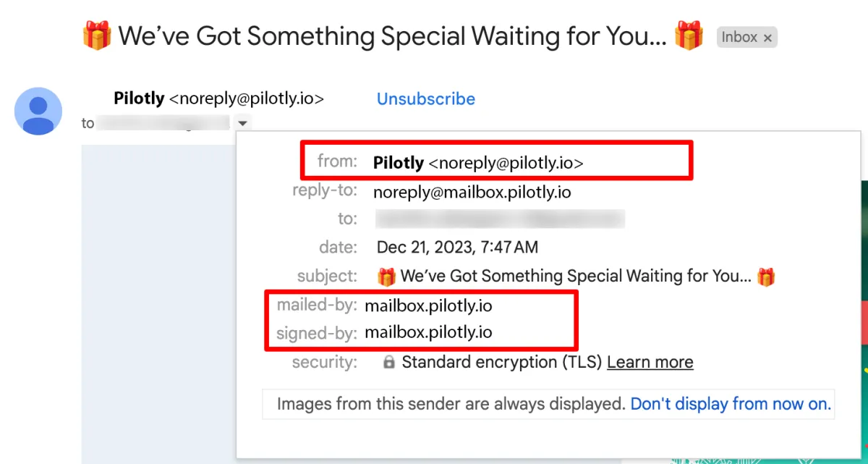Select the reply-to address noreply@mailbox.pilotly.io

coord(472,193)
